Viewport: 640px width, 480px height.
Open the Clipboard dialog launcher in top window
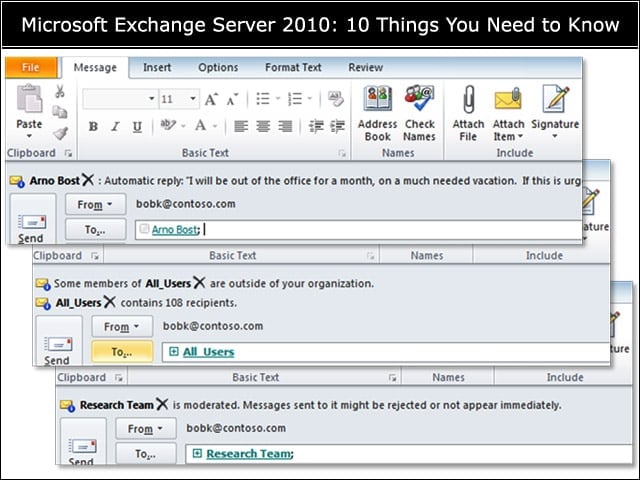point(68,153)
